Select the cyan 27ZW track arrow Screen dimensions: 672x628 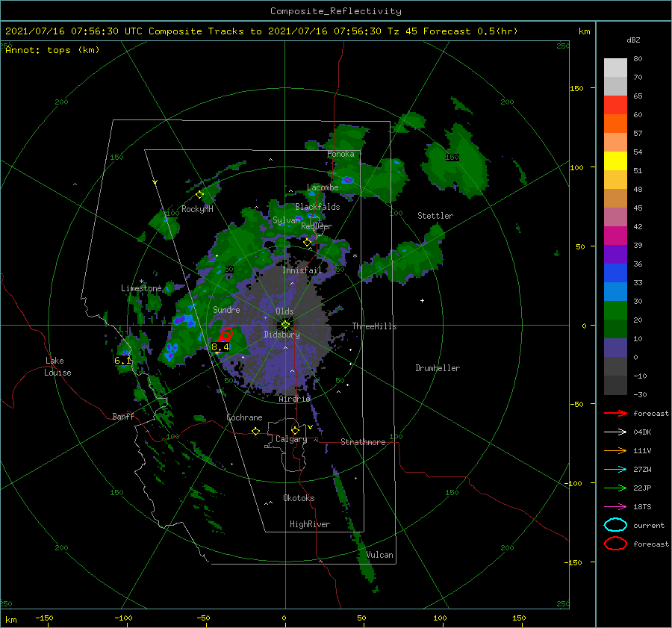pos(615,470)
